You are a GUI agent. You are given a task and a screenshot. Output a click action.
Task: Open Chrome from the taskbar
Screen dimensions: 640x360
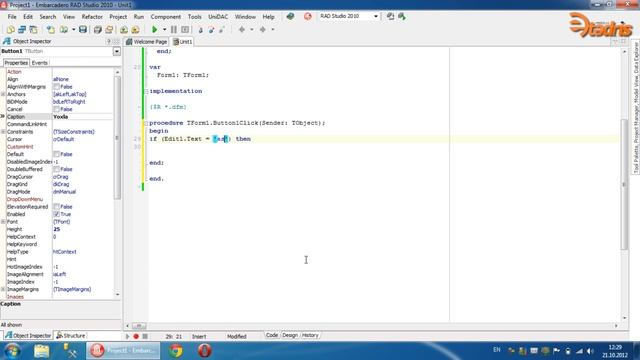pos(176,351)
